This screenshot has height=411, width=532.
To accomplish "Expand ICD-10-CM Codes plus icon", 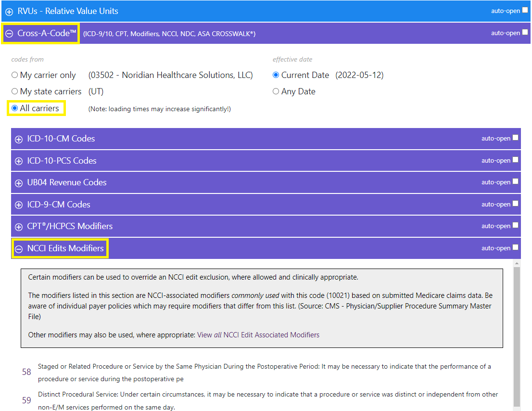I will click(x=19, y=139).
